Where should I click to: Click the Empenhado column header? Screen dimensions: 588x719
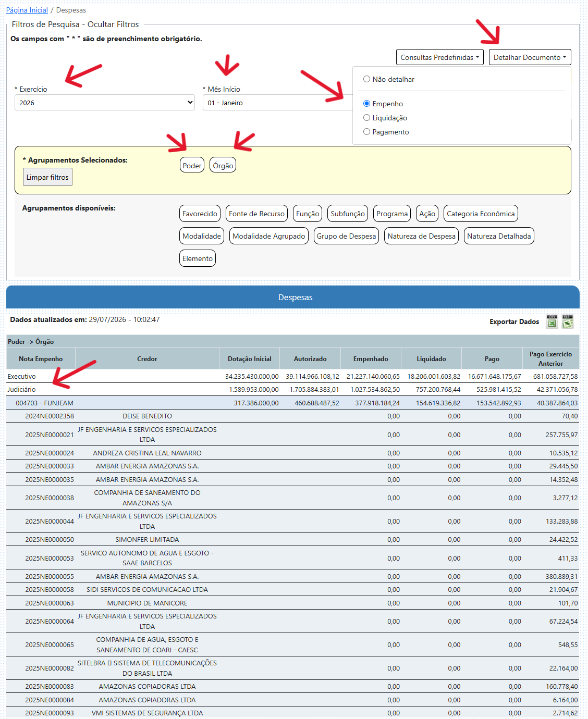tap(371, 358)
